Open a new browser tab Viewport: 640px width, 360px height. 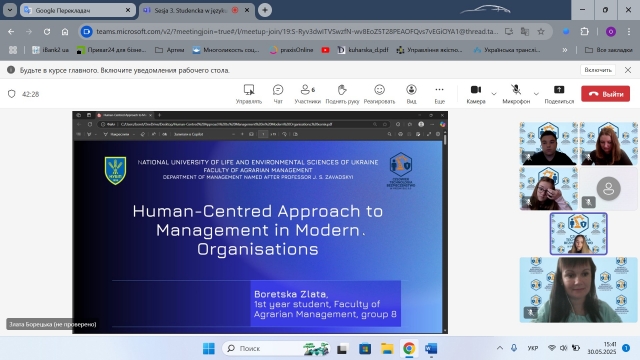(x=265, y=10)
